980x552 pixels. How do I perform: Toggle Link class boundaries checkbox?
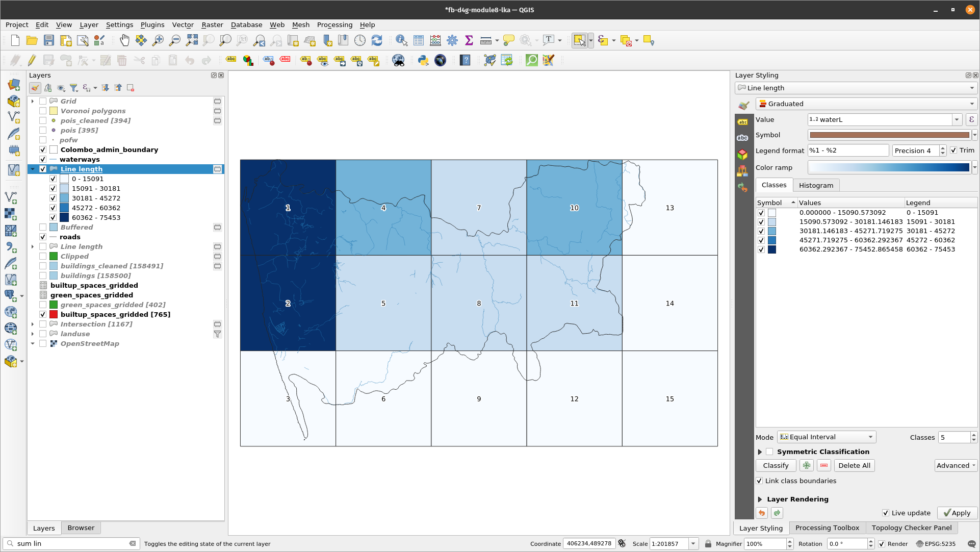[759, 481]
